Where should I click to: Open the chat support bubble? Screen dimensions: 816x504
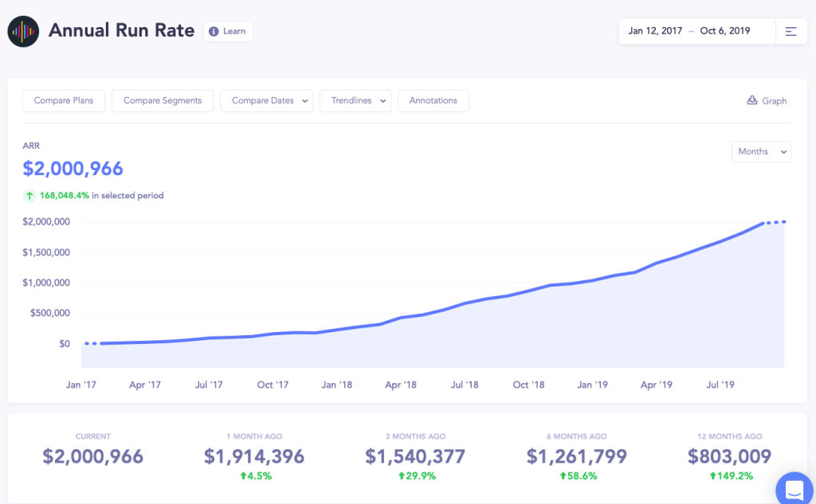tap(794, 486)
